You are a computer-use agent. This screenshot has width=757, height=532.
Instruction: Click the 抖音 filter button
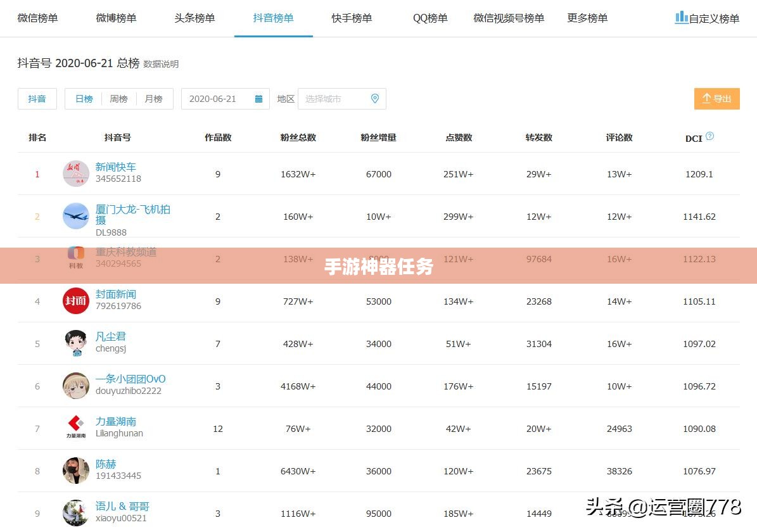(x=37, y=99)
